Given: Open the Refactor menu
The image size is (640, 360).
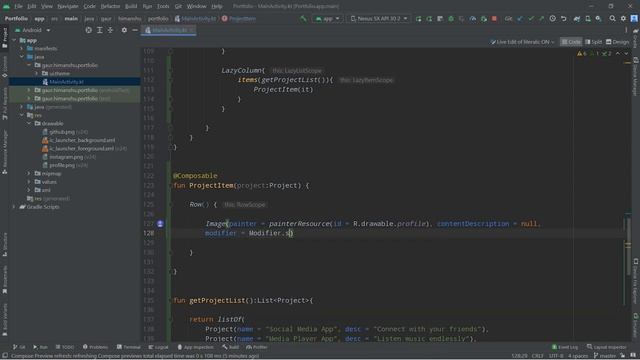Looking at the screenshot, I should [x=110, y=6].
